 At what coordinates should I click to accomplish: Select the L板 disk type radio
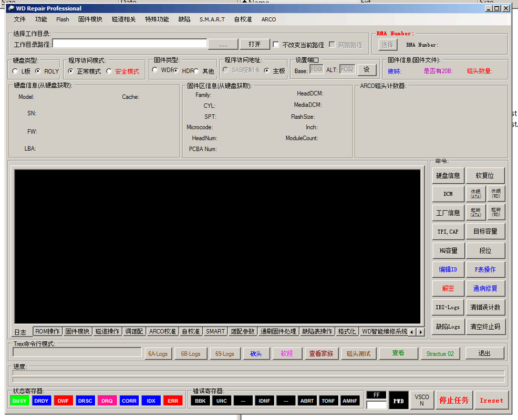pos(15,71)
